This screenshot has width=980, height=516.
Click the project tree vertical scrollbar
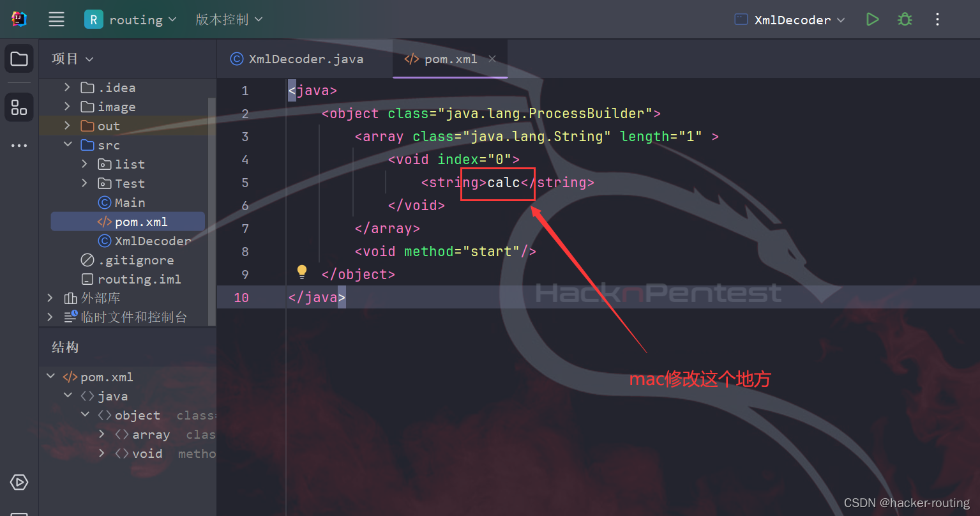(x=213, y=211)
